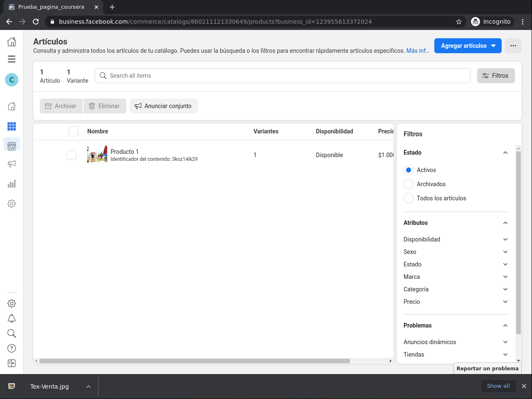The height and width of the screenshot is (399, 532).
Task: Select the Archivados radio button
Action: [409, 184]
